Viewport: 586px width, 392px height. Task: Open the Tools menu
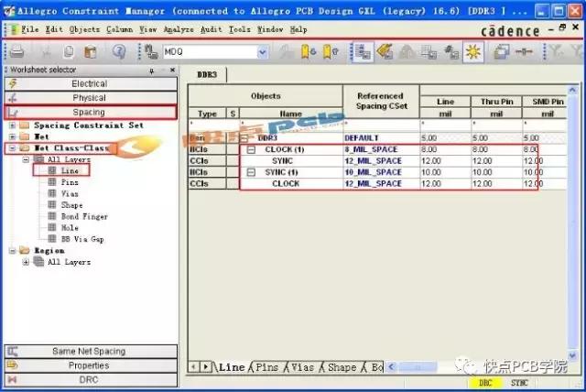point(240,29)
